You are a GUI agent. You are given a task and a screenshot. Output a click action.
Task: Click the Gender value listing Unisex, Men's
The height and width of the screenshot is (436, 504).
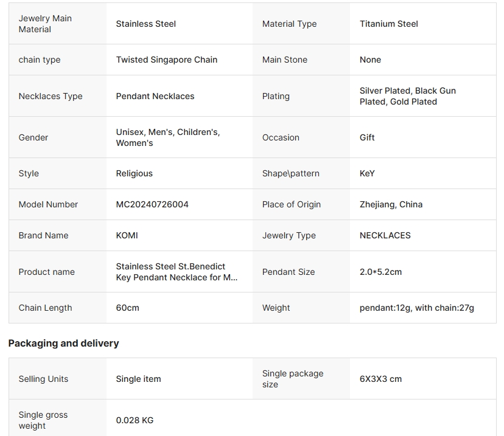pos(168,137)
